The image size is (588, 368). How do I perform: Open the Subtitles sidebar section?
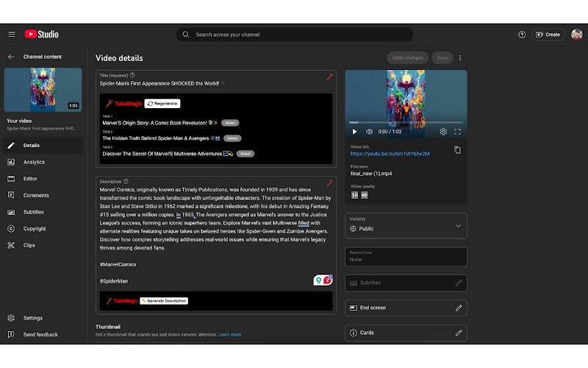[x=43, y=212]
